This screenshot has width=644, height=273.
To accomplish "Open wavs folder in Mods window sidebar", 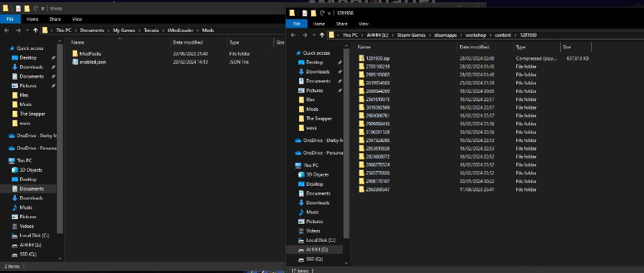I will [25, 123].
